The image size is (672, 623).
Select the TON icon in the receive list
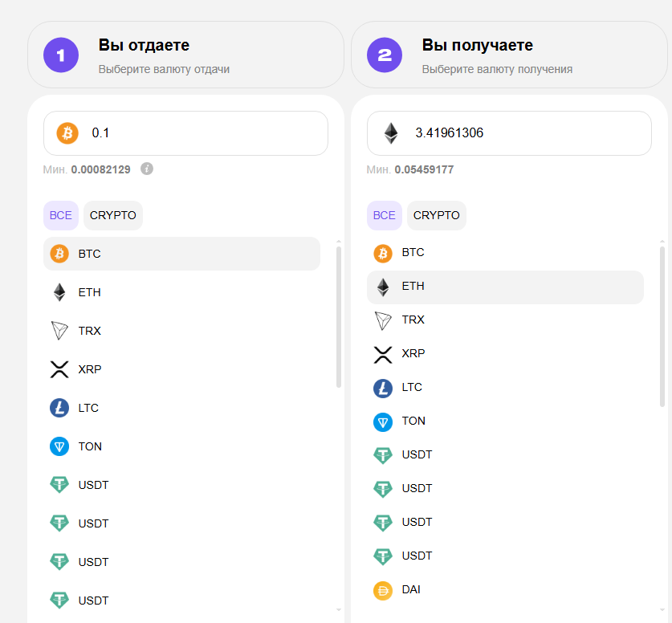click(x=383, y=421)
